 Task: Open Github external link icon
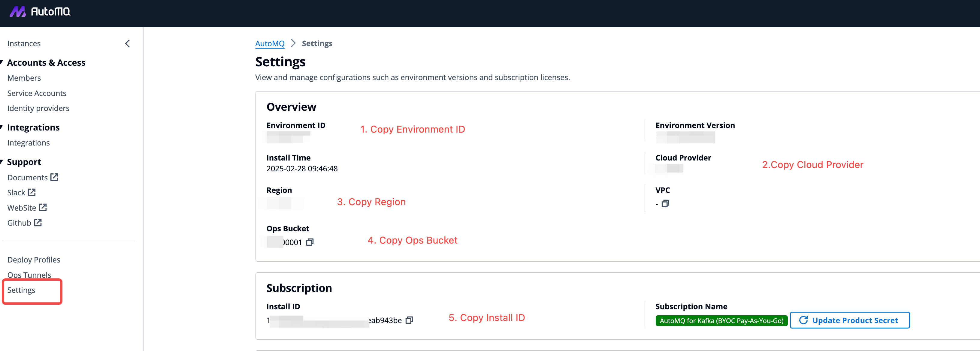38,223
